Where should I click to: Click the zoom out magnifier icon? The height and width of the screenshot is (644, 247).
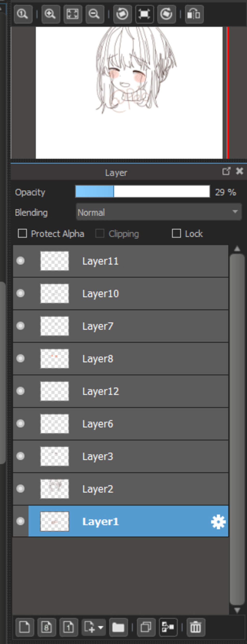point(95,14)
